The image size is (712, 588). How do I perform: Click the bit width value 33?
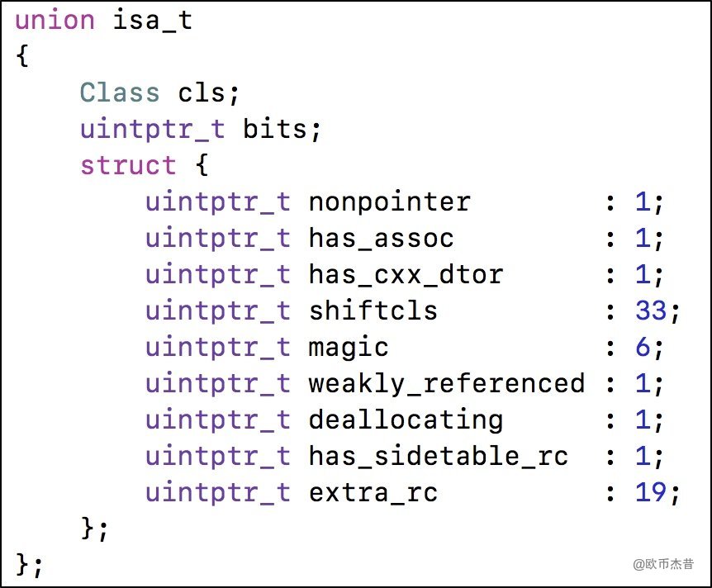(x=651, y=311)
